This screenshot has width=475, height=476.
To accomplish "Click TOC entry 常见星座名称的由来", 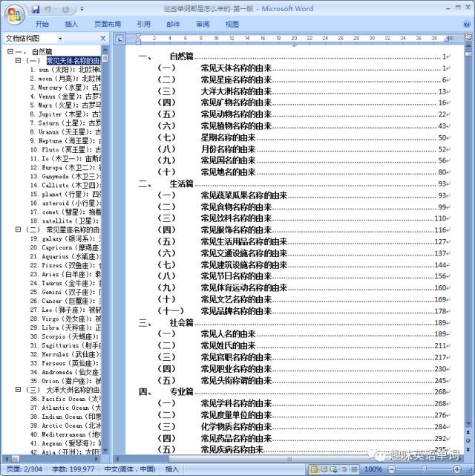I will coord(236,79).
